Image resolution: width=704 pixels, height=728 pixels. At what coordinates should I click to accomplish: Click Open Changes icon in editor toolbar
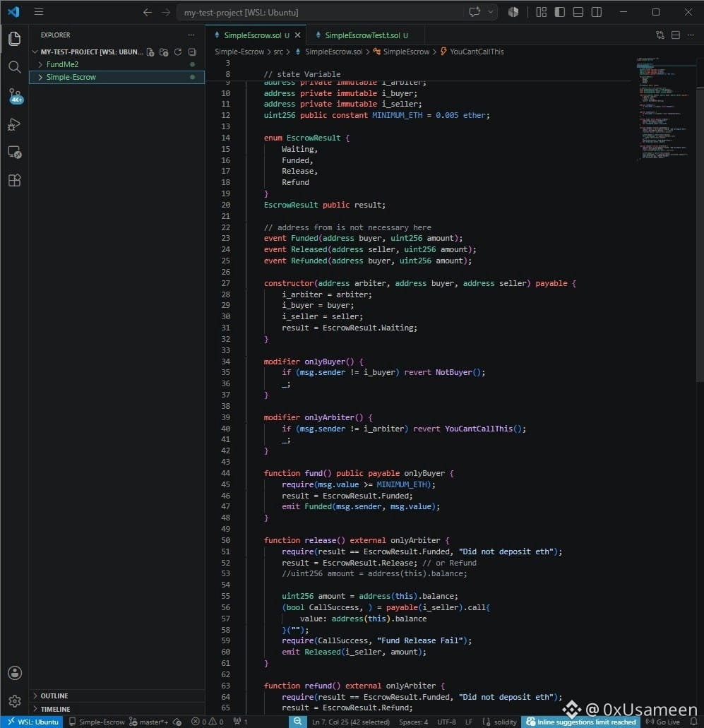660,35
